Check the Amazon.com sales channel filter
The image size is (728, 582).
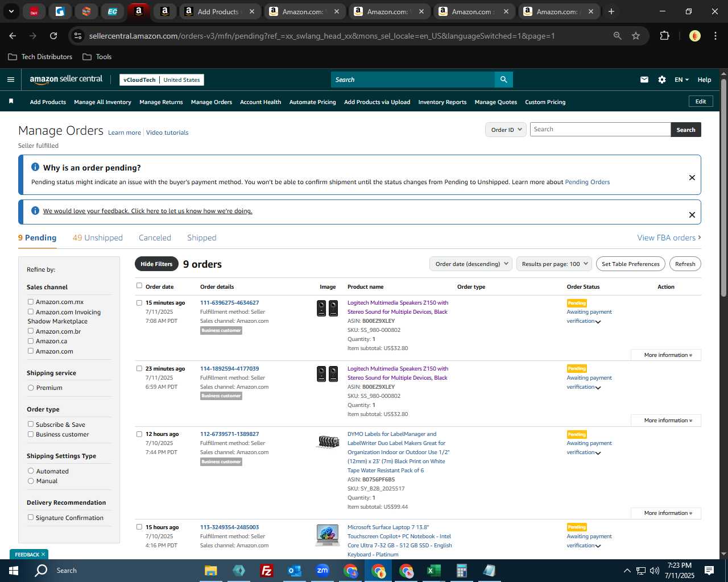(x=31, y=351)
